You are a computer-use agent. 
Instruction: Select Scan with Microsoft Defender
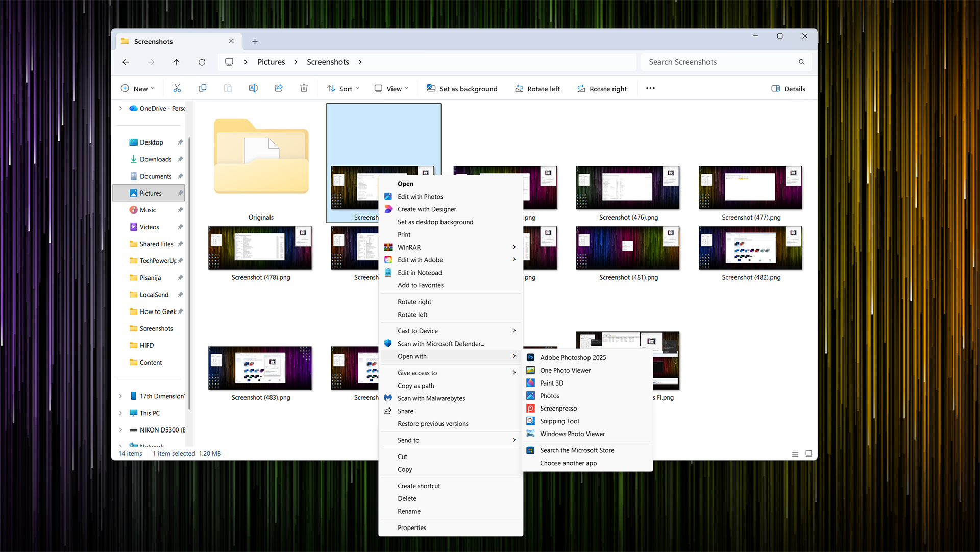coord(451,344)
